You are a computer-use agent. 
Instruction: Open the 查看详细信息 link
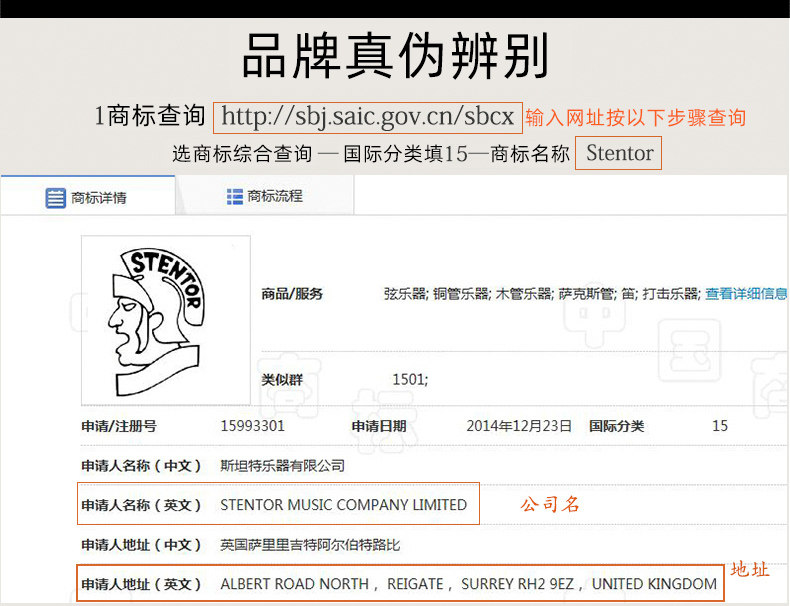[746, 294]
